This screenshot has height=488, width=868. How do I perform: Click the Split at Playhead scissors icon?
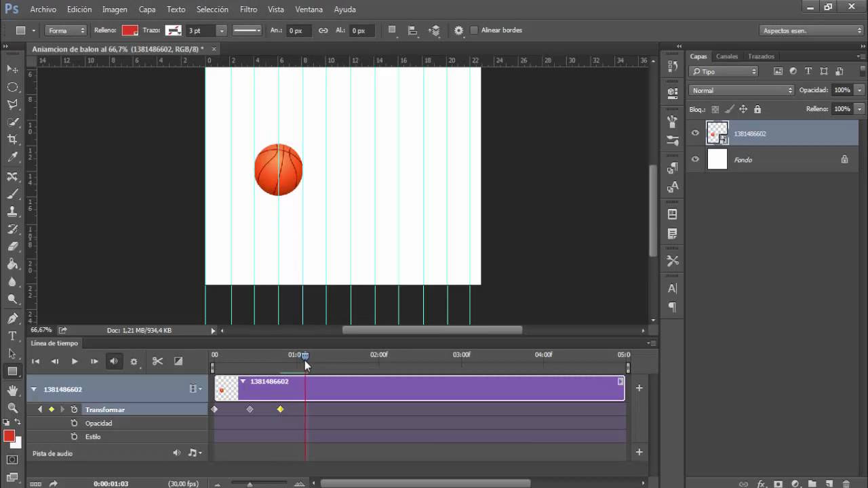click(157, 361)
